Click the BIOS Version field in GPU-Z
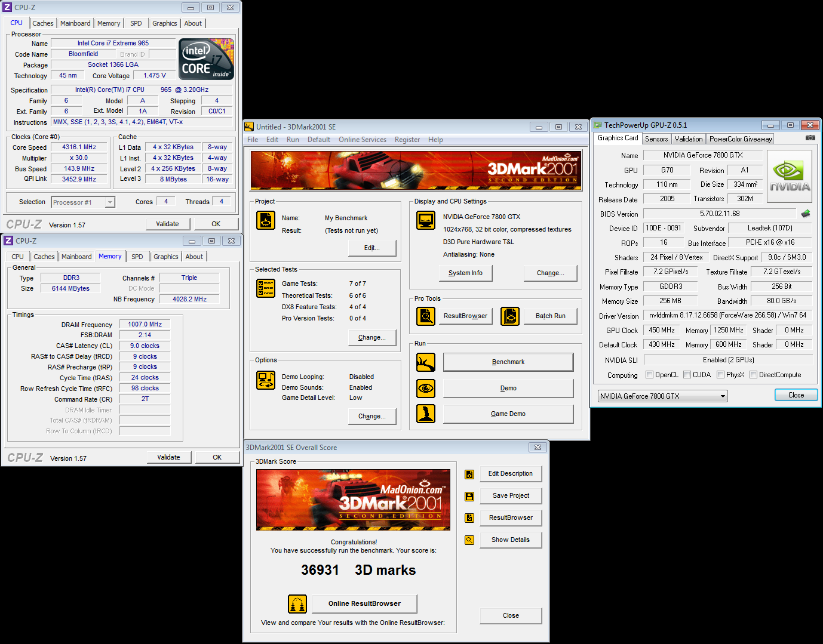The width and height of the screenshot is (823, 644). [x=720, y=214]
